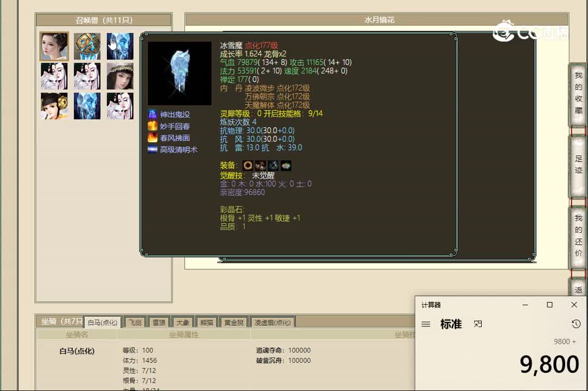
Task: Click the bold 白马(点化) mount name
Action: 77,351
